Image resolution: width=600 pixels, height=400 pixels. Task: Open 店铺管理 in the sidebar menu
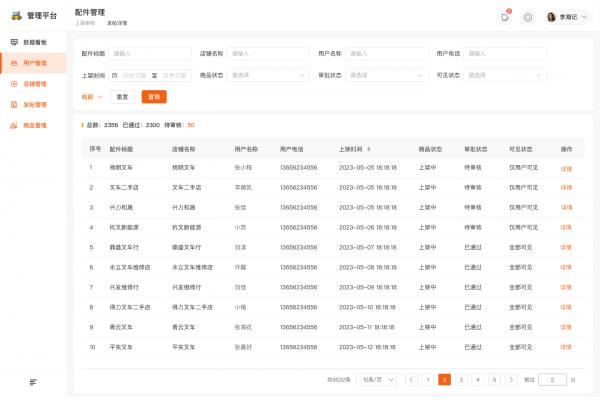(34, 84)
